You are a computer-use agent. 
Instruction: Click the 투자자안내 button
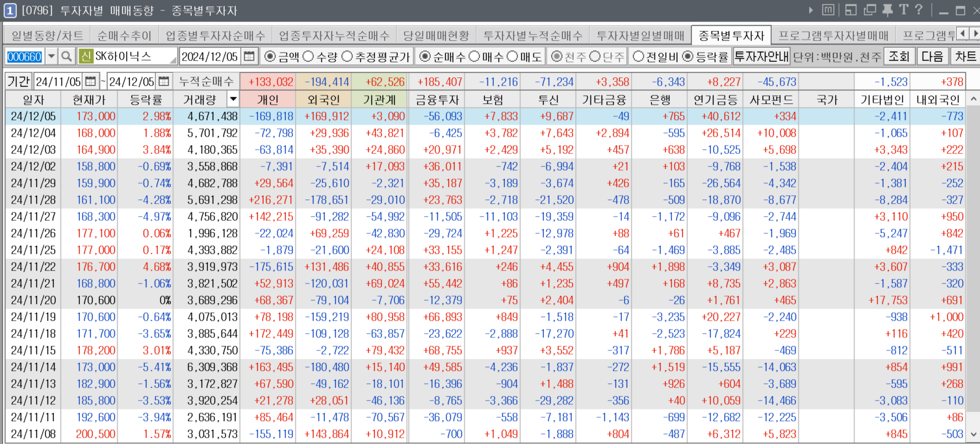tap(761, 56)
